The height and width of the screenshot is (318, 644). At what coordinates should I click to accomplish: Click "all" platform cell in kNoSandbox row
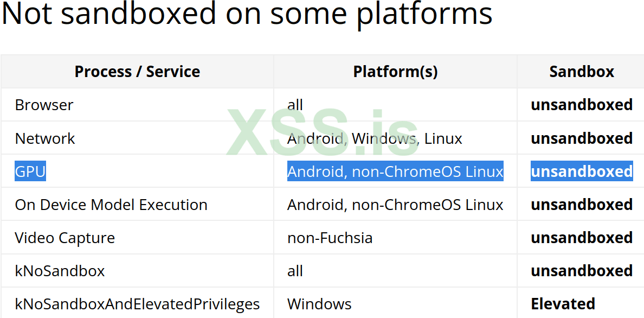295,271
